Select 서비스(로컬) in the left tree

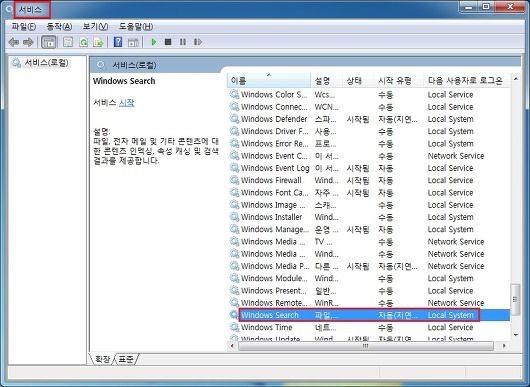click(46, 63)
